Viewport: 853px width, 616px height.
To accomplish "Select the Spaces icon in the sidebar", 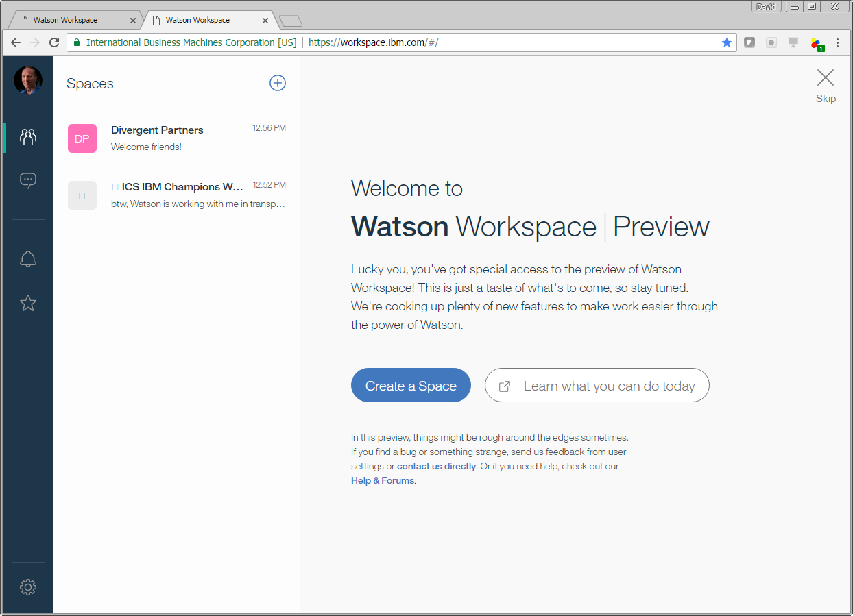I will point(27,136).
